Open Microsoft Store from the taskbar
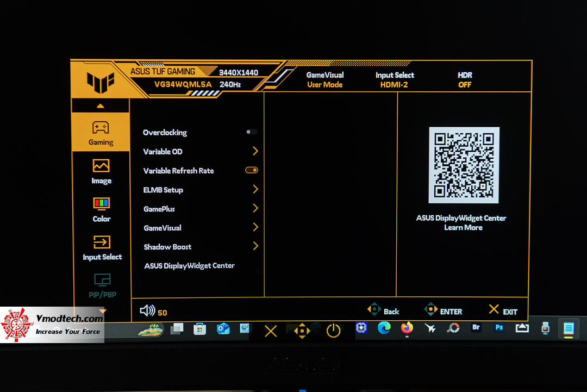This screenshot has width=587, height=392. 199,329
